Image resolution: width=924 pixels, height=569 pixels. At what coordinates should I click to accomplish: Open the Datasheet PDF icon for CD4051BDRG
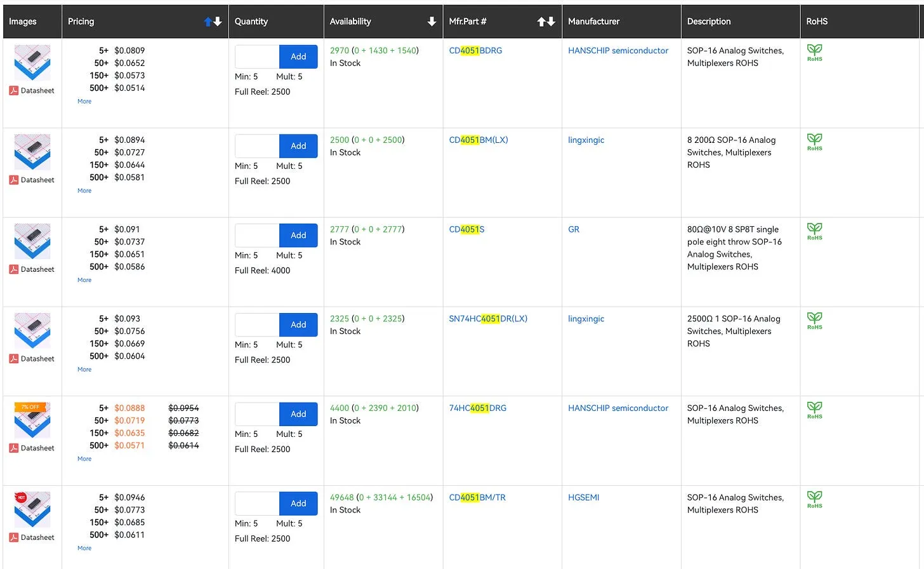pyautogui.click(x=14, y=91)
